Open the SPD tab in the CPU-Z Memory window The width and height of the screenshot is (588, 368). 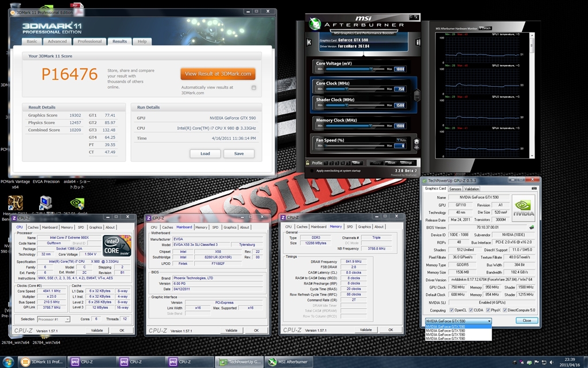350,227
